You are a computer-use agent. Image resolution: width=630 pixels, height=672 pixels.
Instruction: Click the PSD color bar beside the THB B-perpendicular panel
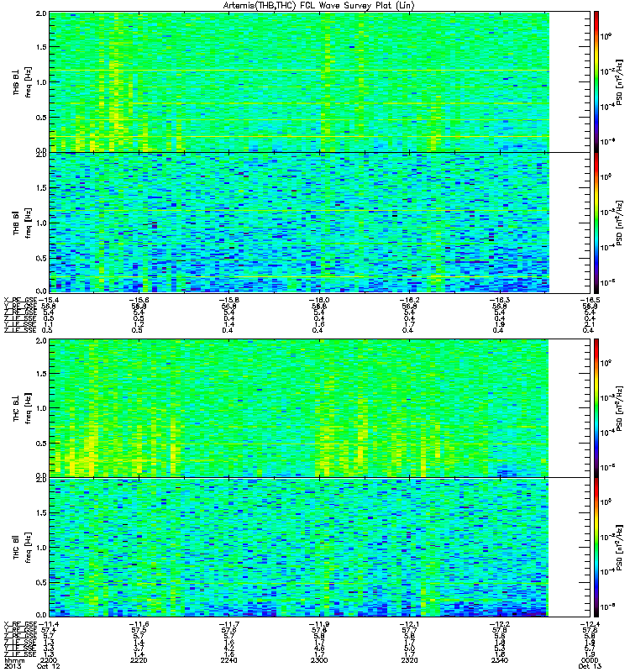[596, 81]
